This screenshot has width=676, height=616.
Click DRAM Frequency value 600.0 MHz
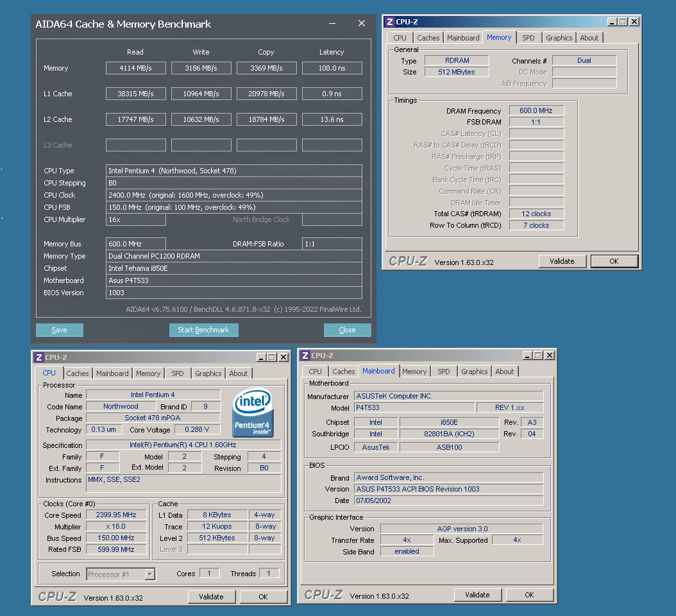coord(536,110)
